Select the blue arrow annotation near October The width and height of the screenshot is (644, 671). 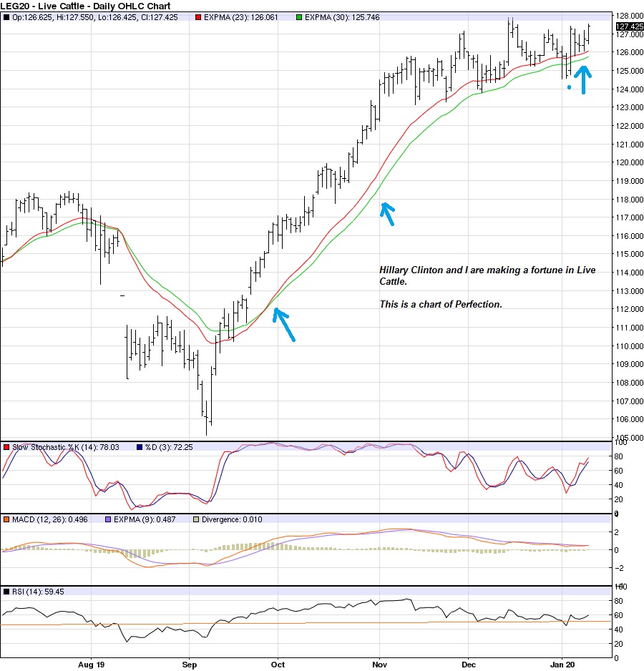(x=284, y=322)
